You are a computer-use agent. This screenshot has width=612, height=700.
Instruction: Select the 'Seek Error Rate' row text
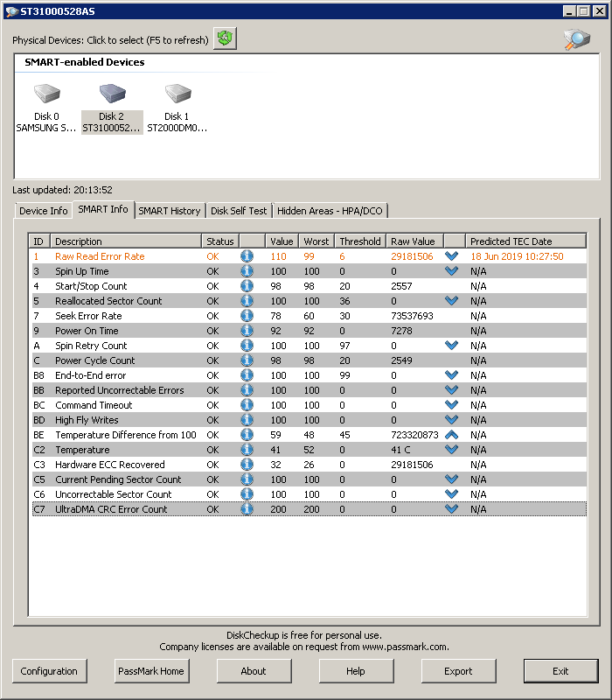88,316
